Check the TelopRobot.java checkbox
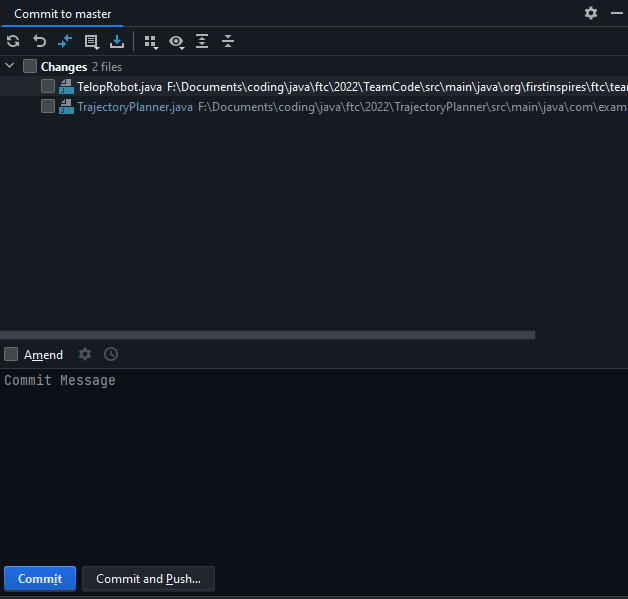The image size is (628, 599). pos(48,86)
